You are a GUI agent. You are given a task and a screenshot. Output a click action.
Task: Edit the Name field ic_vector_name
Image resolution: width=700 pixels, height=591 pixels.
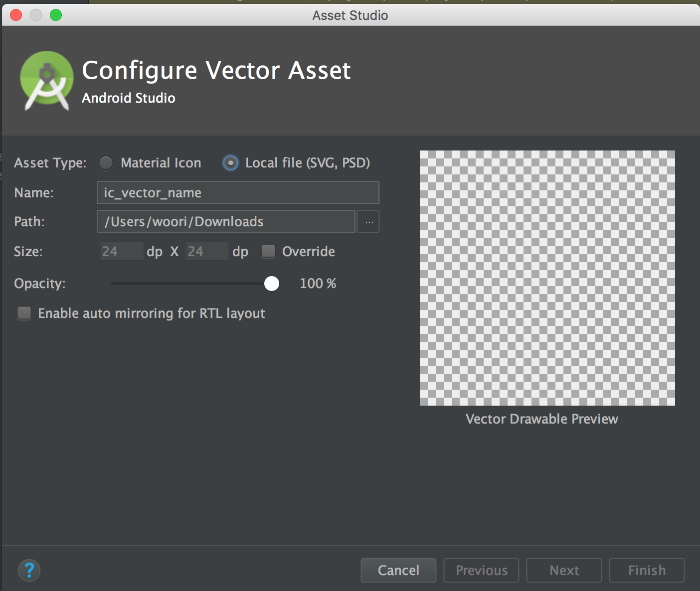click(x=238, y=192)
